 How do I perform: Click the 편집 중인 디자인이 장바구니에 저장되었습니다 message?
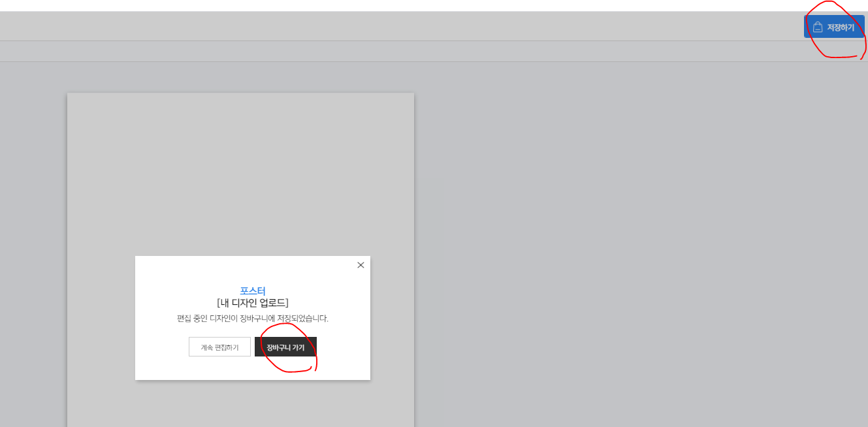(253, 319)
